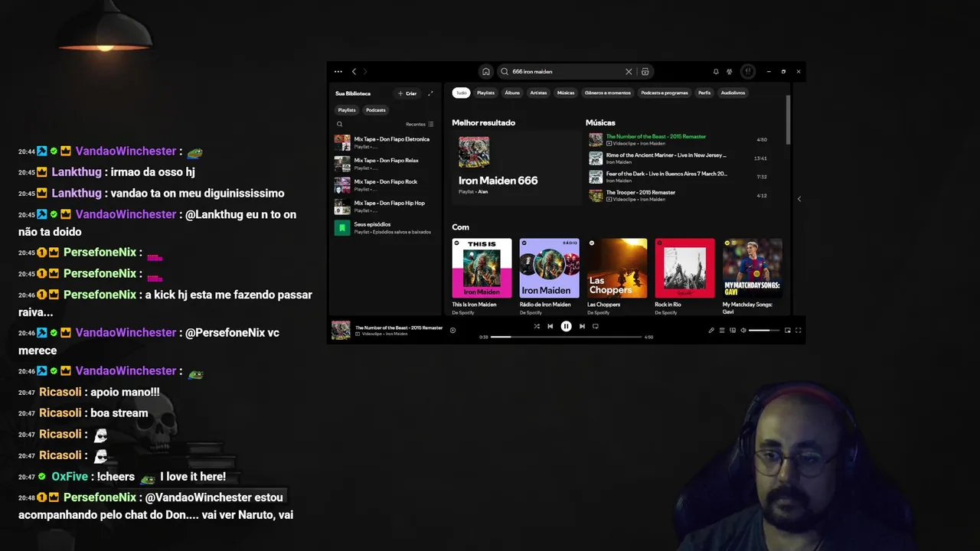This screenshot has width=980, height=551.
Task: Open the profile avatar menu
Action: (748, 71)
